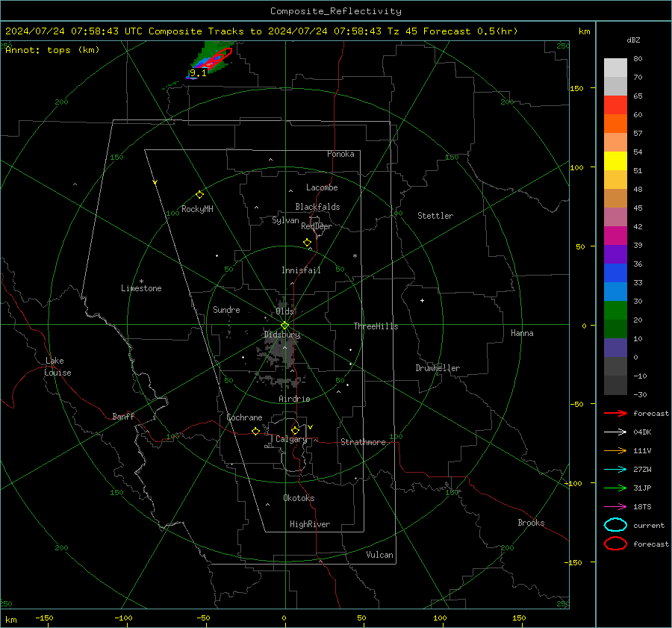Click the Ponoka label
672x628 pixels.
coord(340,154)
